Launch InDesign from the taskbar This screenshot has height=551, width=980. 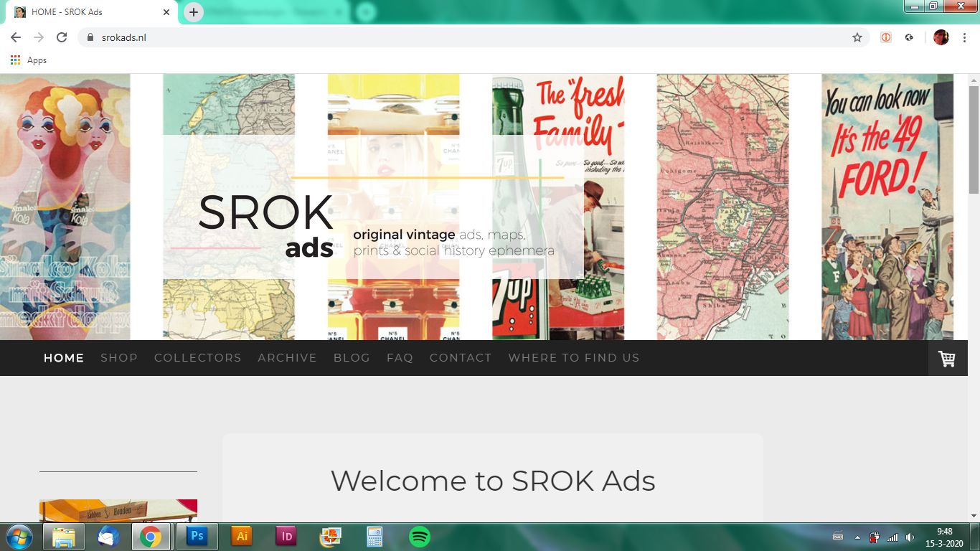[x=286, y=537]
